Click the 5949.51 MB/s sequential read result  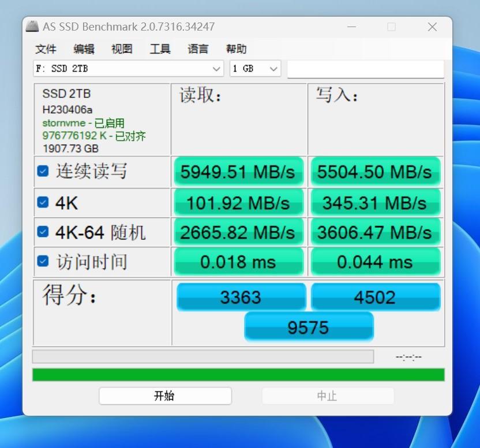click(x=238, y=172)
